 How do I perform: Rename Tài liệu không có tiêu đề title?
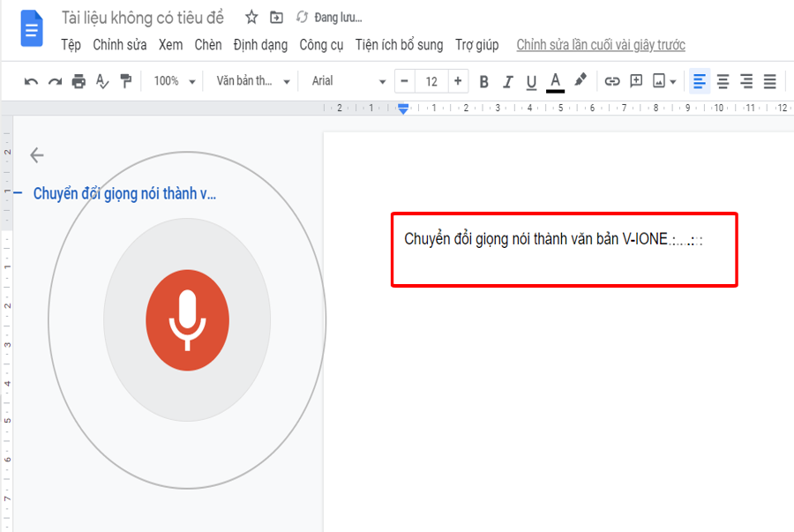142,18
